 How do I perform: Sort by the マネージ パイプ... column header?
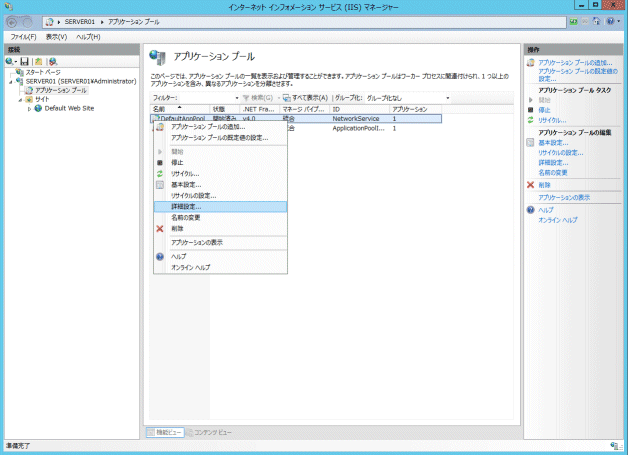click(x=304, y=109)
